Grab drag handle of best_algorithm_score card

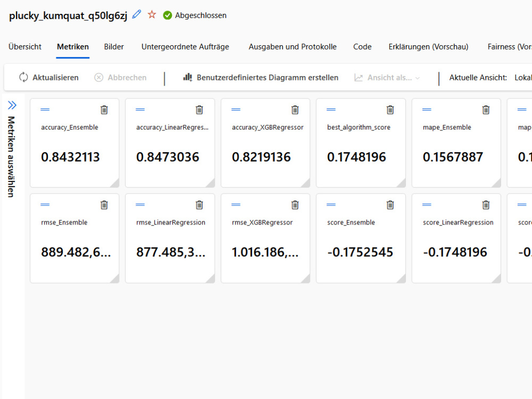point(331,110)
